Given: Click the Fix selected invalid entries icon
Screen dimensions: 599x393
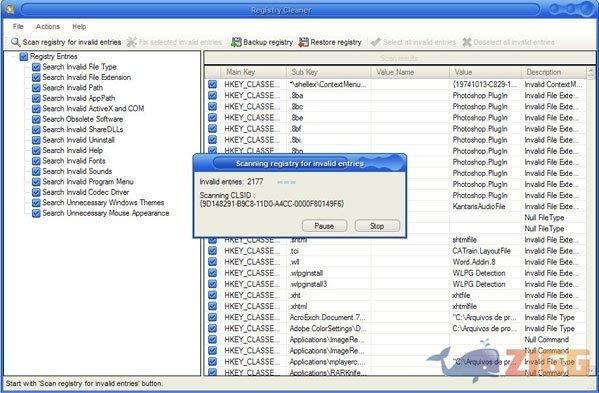Looking at the screenshot, I should pos(131,42).
